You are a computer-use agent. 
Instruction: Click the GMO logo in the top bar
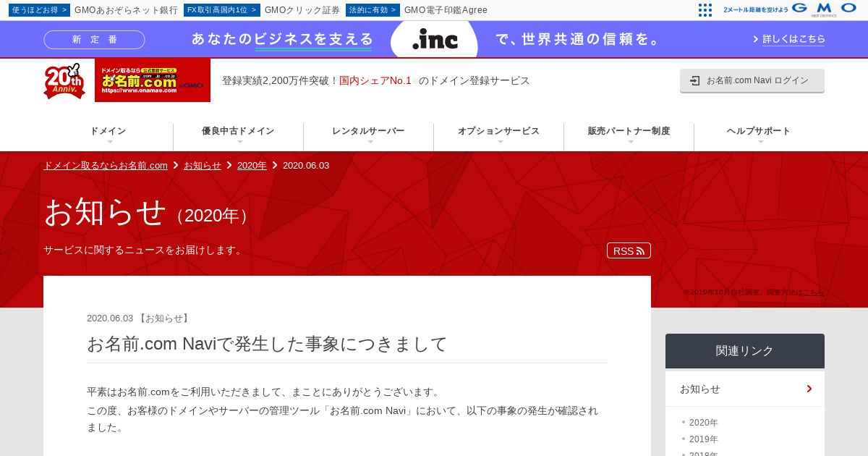pos(824,8)
